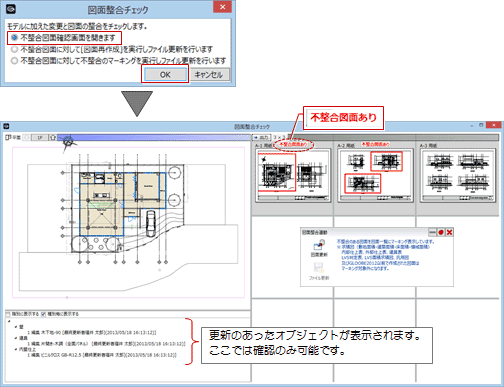Collapse the 壁 tree node
Image resolution: width=504 pixels, height=387 pixels.
coord(16,327)
